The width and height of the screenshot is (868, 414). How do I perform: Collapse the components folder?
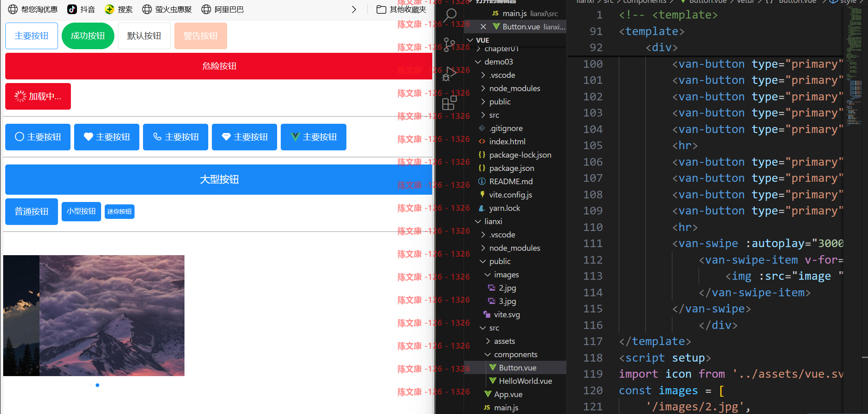point(487,354)
